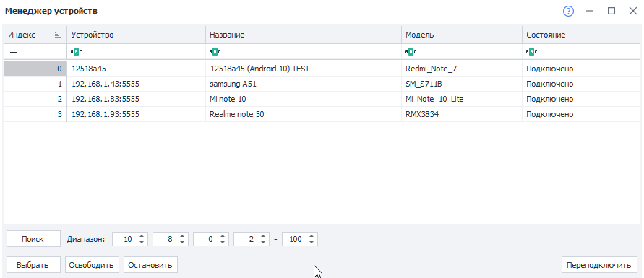Sort by the Состояние column header

click(x=580, y=35)
